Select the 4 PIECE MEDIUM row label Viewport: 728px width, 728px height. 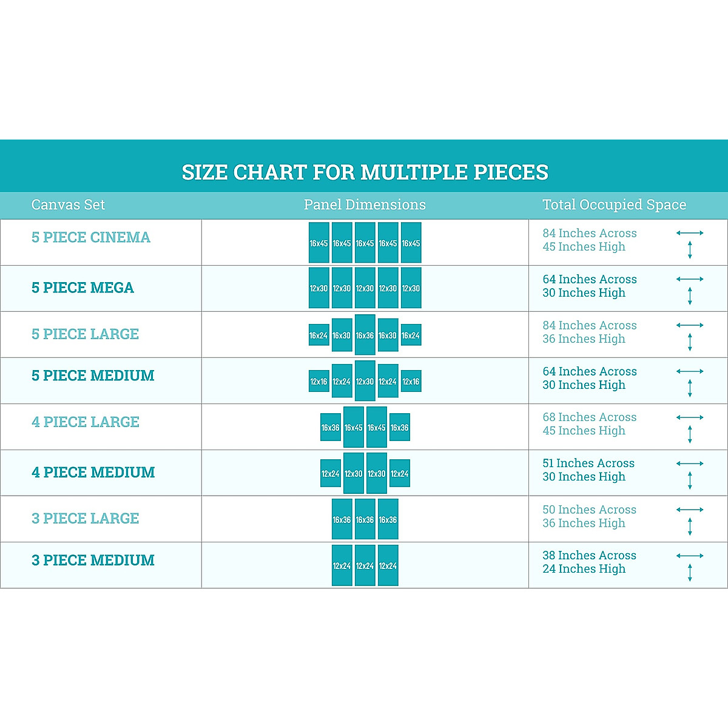coord(93,472)
